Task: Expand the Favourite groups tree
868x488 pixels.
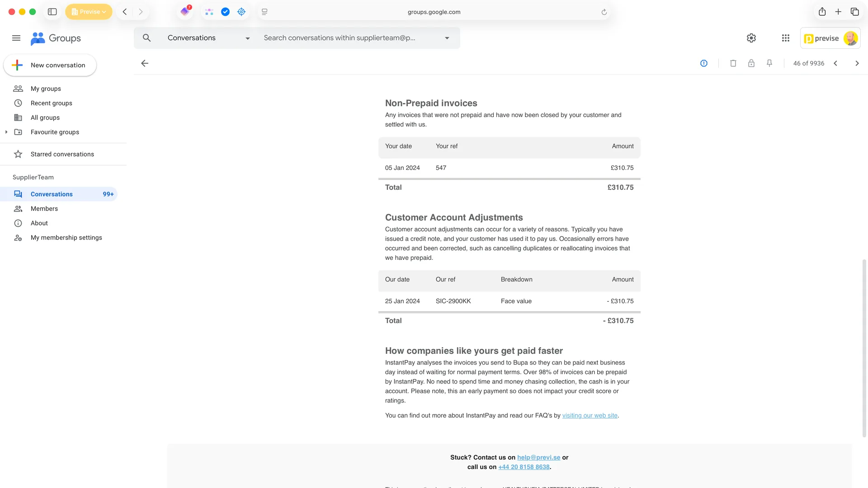Action: pos(6,132)
